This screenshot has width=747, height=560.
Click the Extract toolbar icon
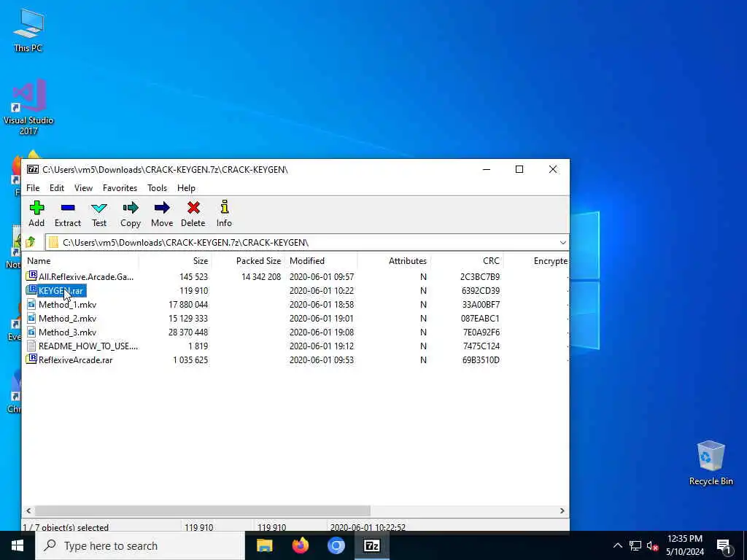pyautogui.click(x=68, y=214)
